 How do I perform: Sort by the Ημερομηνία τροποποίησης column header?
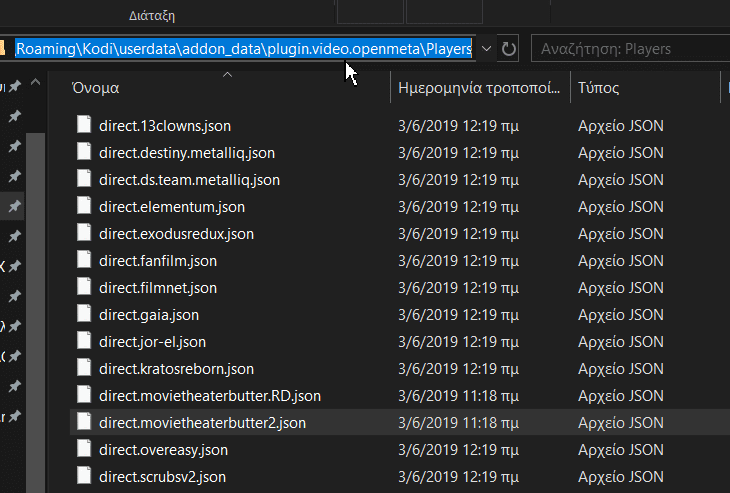click(x=480, y=88)
